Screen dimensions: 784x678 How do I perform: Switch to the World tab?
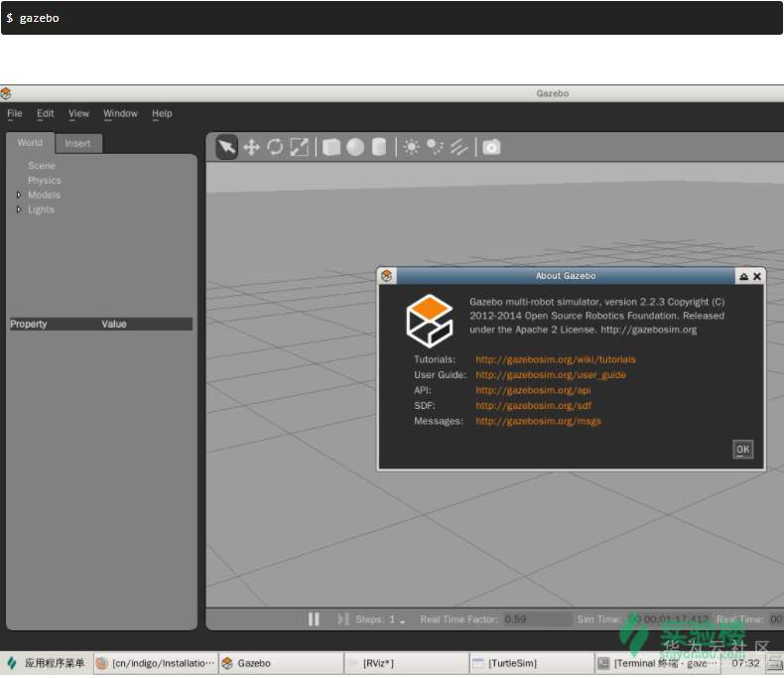[x=30, y=143]
